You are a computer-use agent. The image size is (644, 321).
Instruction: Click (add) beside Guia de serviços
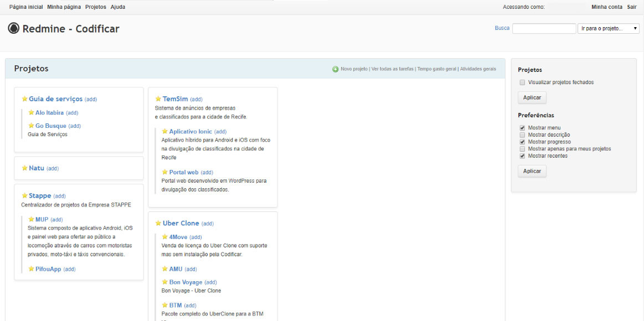pos(91,99)
